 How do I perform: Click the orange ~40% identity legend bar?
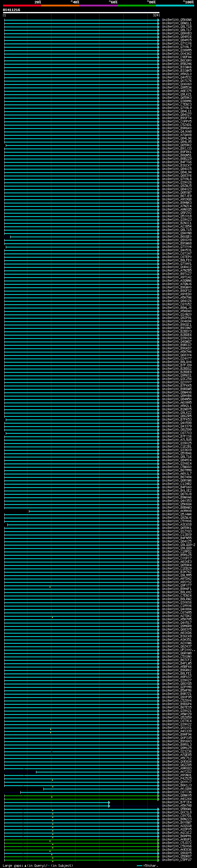coord(61,6)
